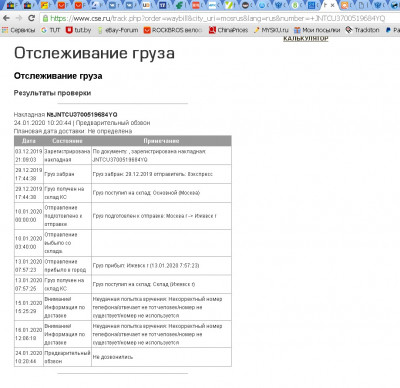Click the Результаты проверки subheading
The width and height of the screenshot is (400, 388).
coord(52,93)
